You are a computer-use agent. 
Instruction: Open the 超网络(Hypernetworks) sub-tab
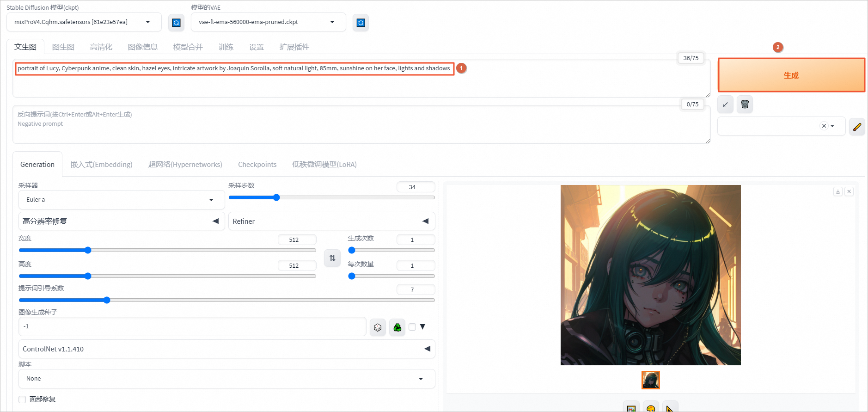185,164
